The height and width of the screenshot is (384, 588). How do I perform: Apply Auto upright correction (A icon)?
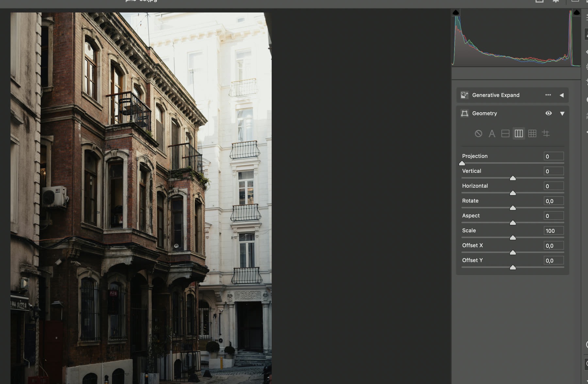(492, 134)
